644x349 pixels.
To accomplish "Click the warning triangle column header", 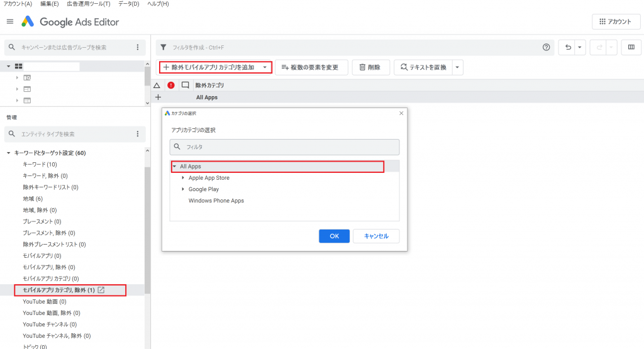I will tap(157, 86).
